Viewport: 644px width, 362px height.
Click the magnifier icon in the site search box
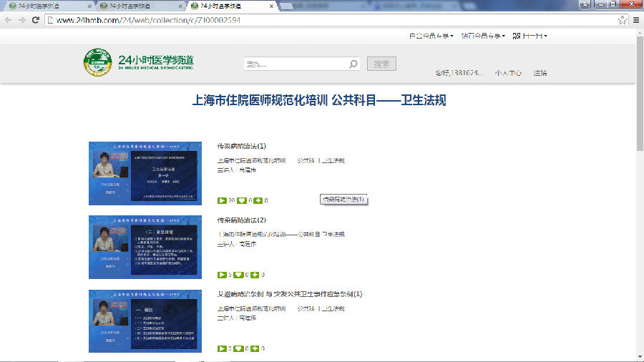coord(353,64)
